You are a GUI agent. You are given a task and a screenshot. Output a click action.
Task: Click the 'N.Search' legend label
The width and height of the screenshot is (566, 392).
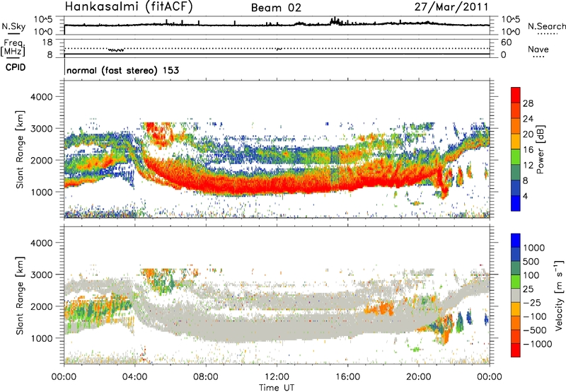tap(546, 26)
